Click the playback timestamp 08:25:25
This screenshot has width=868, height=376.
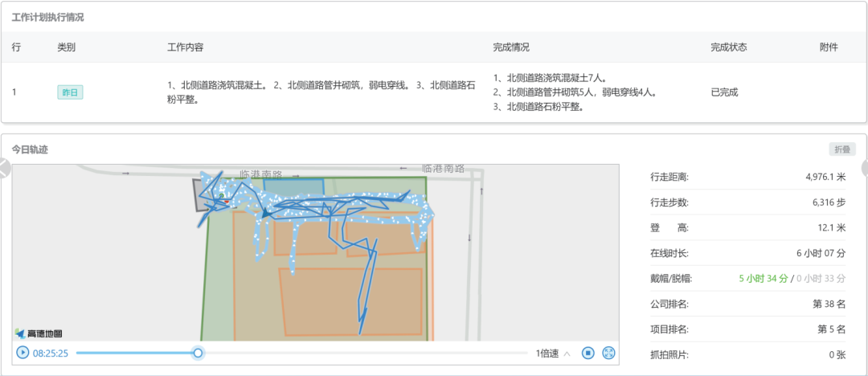50,354
